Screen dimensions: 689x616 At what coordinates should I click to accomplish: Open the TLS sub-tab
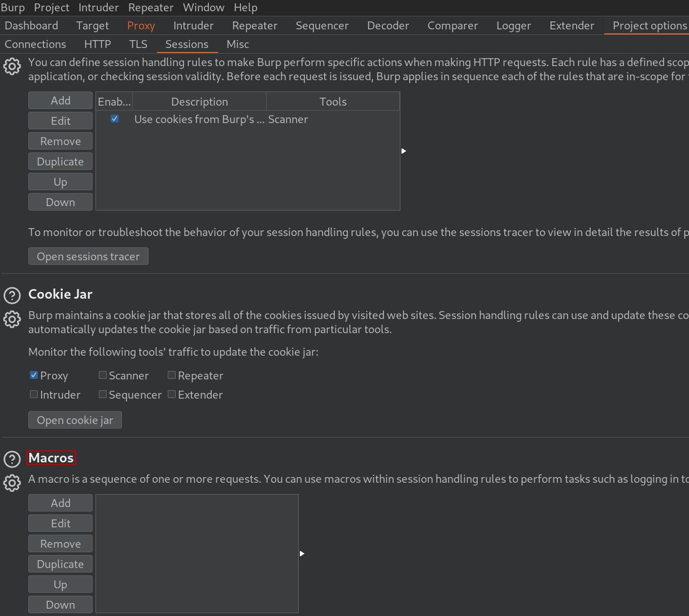coord(138,44)
